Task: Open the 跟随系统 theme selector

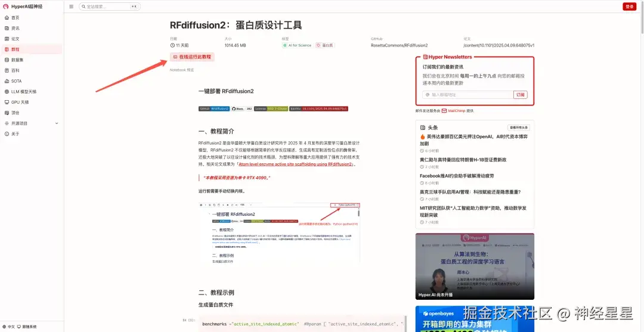Action: [27, 327]
